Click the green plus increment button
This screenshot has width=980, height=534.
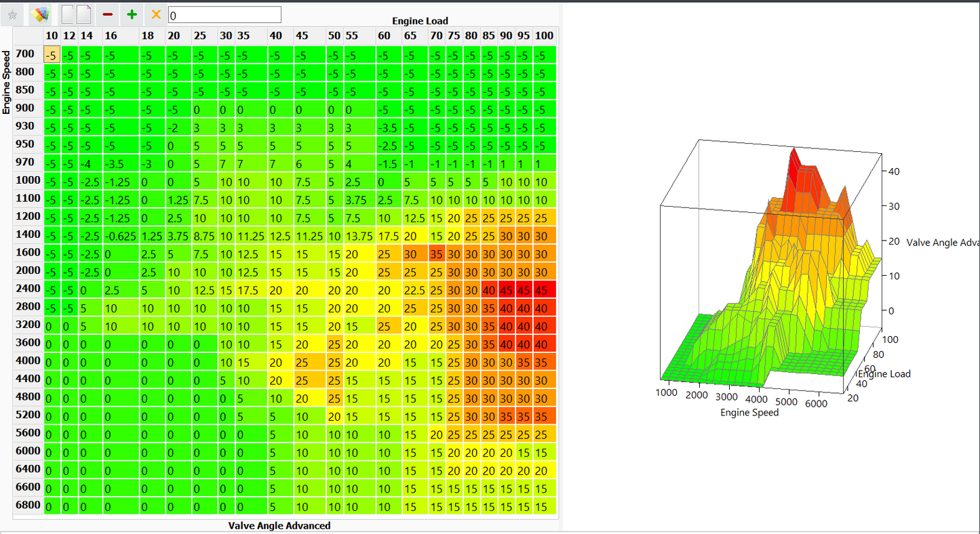[x=132, y=14]
